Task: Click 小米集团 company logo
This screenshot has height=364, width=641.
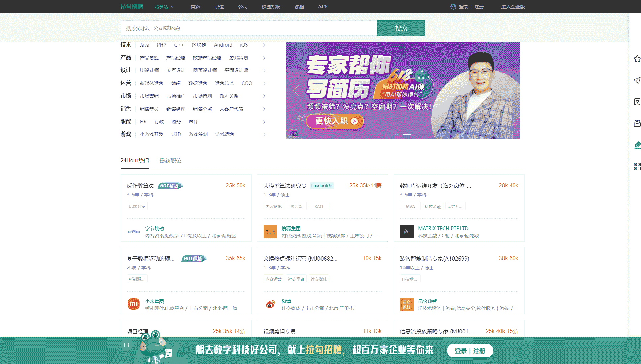Action: coord(134,304)
